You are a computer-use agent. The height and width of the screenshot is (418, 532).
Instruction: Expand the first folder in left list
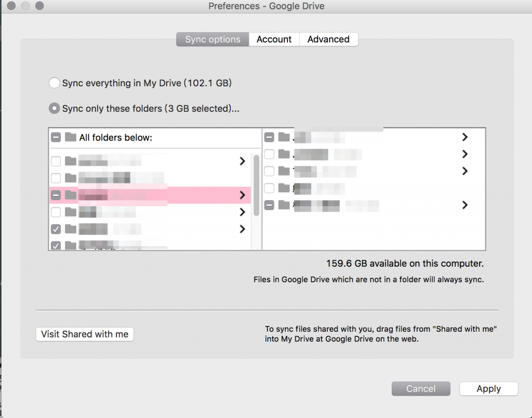point(242,161)
